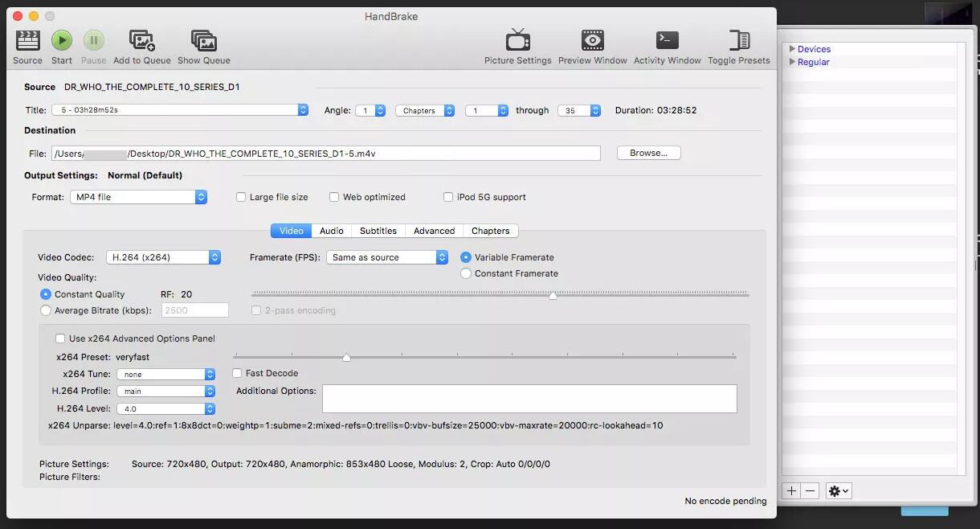
Task: Click the Add to Queue icon
Action: pyautogui.click(x=142, y=40)
